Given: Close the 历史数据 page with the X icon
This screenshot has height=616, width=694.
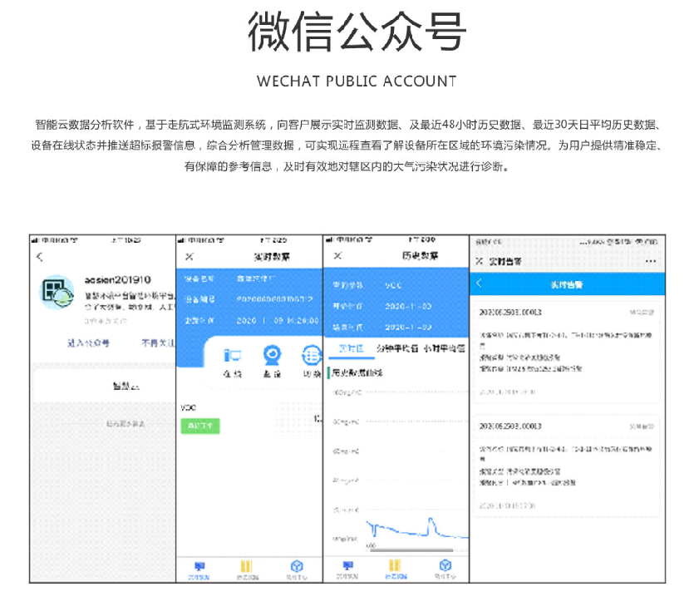Looking at the screenshot, I should [x=337, y=255].
